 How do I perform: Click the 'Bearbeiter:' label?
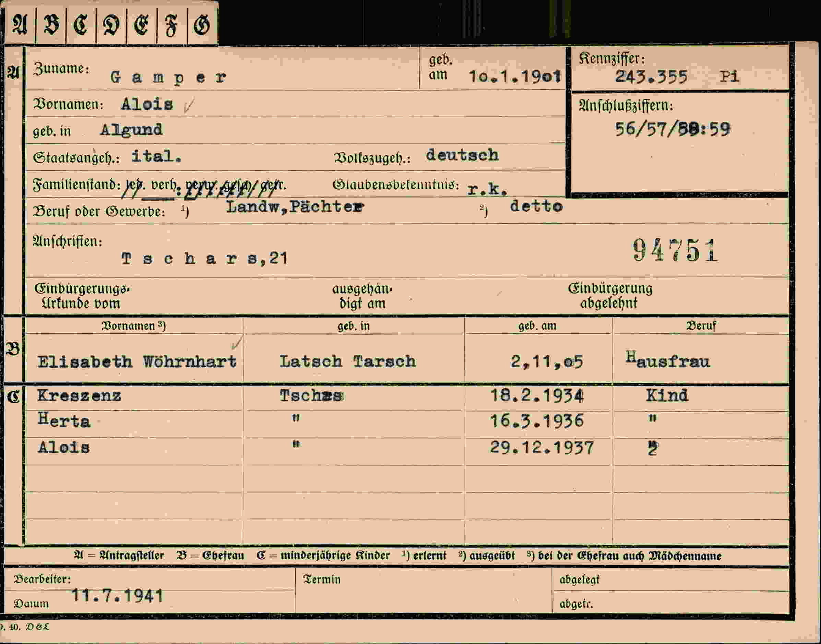click(x=42, y=579)
